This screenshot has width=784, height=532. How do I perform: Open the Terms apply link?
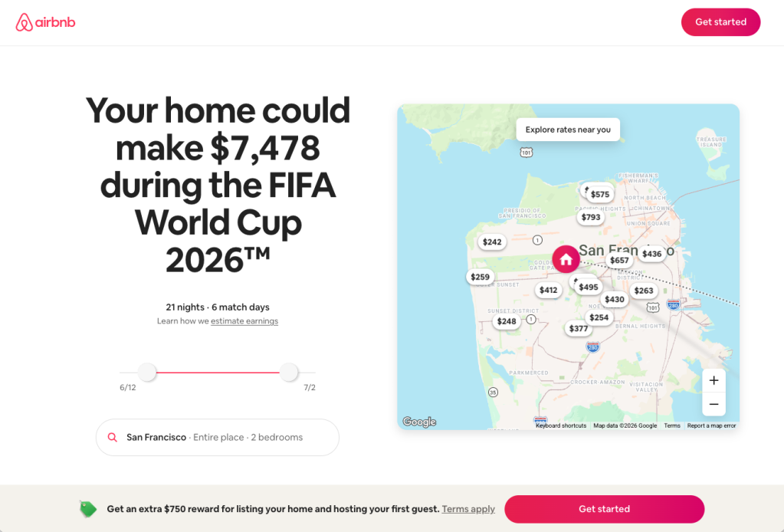click(x=467, y=508)
